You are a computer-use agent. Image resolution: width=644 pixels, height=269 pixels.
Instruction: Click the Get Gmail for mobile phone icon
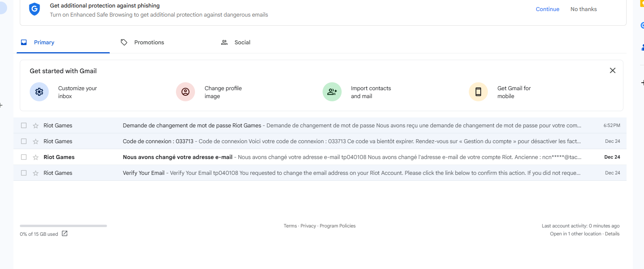pos(478,92)
